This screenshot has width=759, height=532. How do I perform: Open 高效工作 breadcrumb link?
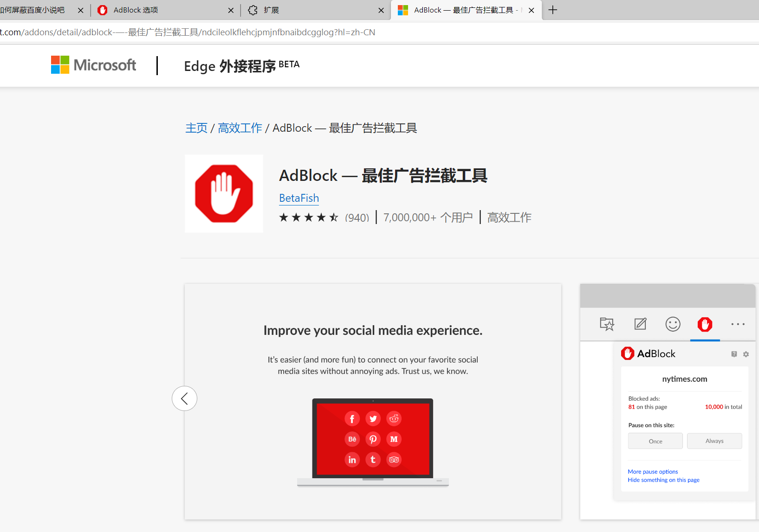(240, 128)
